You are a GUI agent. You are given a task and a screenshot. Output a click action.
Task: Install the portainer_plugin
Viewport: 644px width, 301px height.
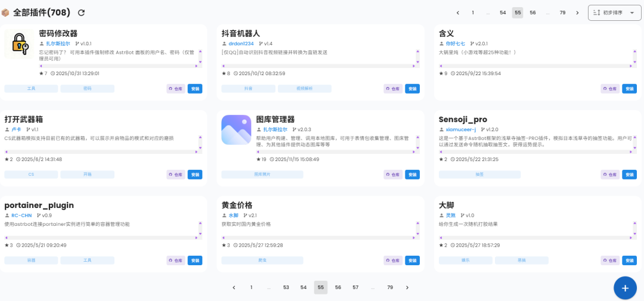(x=195, y=260)
